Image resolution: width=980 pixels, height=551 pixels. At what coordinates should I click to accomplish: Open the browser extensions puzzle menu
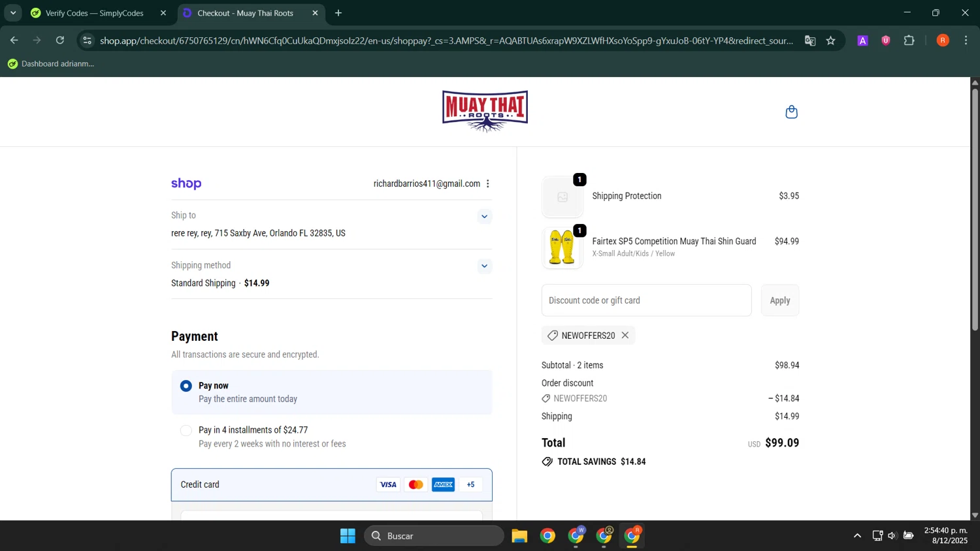tap(909, 40)
